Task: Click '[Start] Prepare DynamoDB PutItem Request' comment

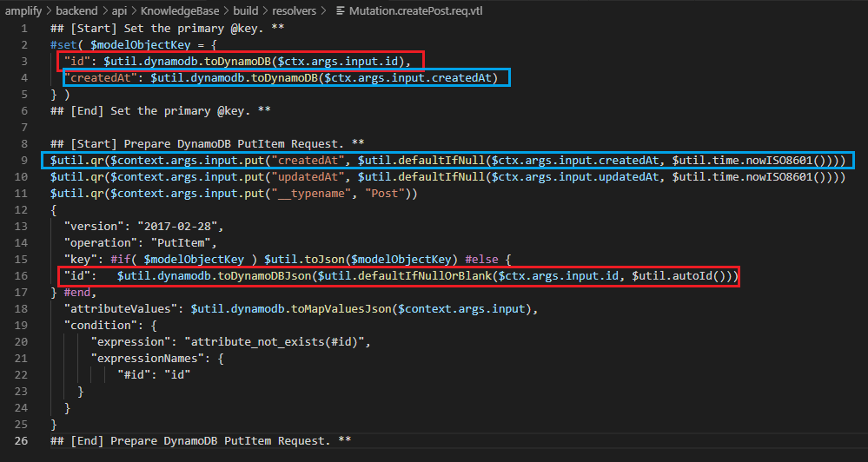Action: click(x=204, y=144)
